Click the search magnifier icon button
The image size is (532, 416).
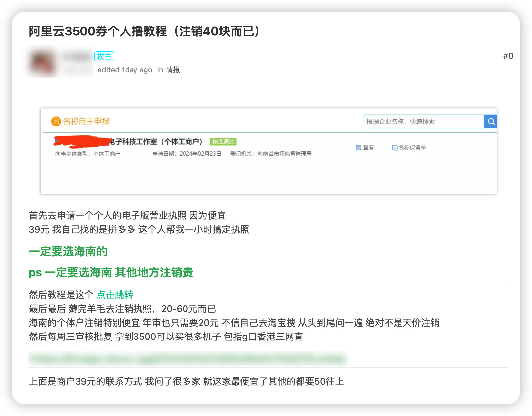pyautogui.click(x=491, y=122)
